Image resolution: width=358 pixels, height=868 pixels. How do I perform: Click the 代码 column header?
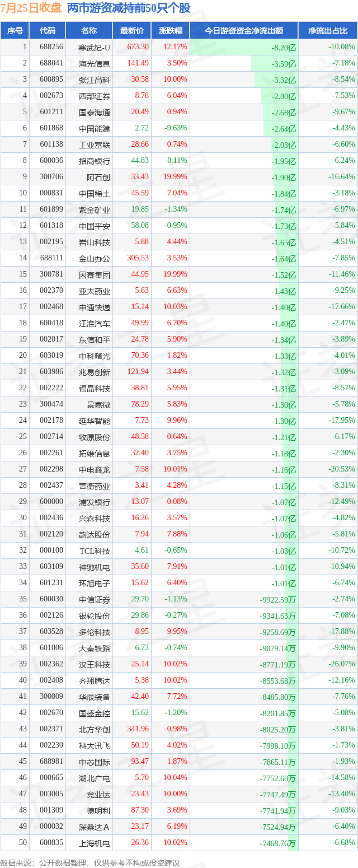pos(48,31)
